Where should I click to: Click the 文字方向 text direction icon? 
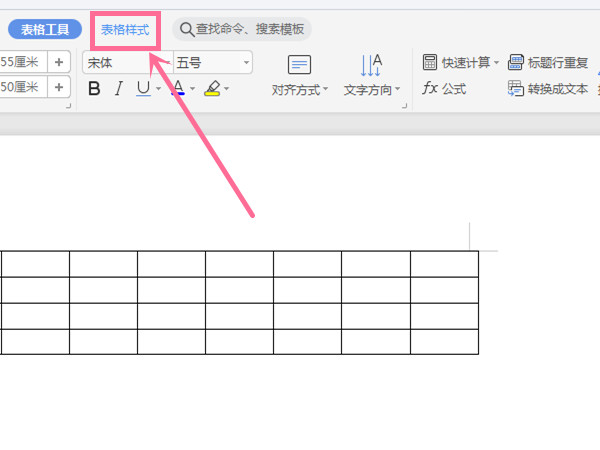pos(371,65)
